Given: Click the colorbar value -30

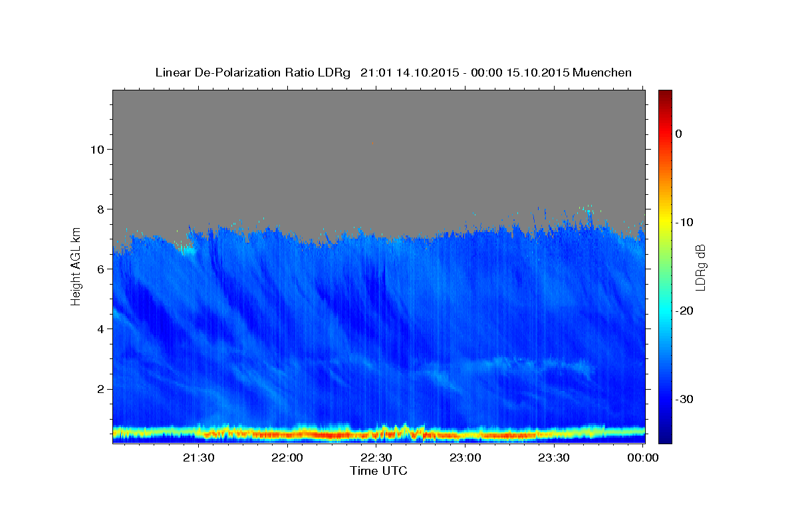Looking at the screenshot, I should coord(685,399).
